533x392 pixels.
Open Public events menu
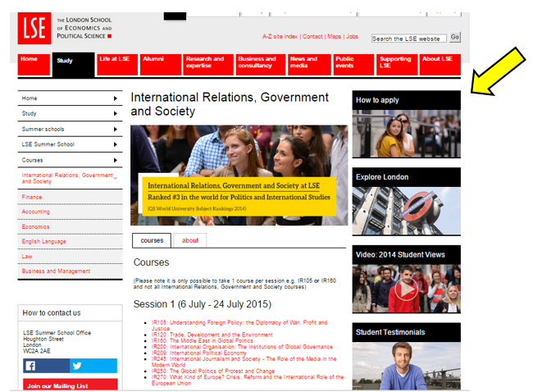[353, 64]
